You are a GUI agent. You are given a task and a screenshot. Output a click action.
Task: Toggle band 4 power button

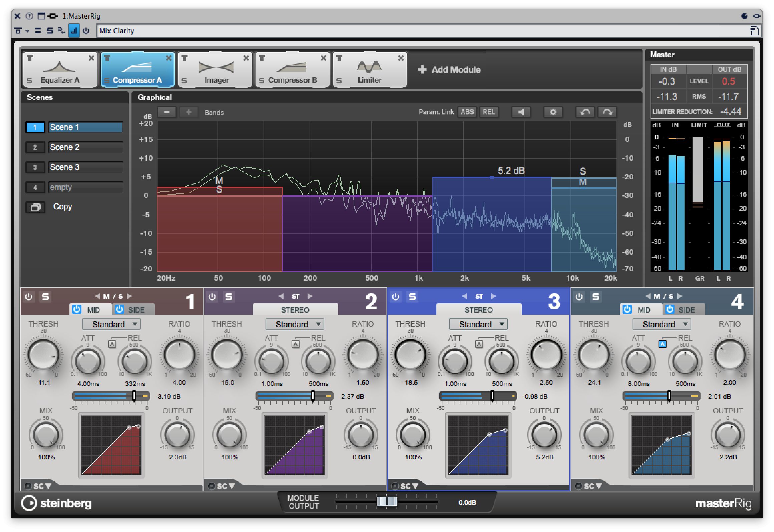tap(579, 296)
